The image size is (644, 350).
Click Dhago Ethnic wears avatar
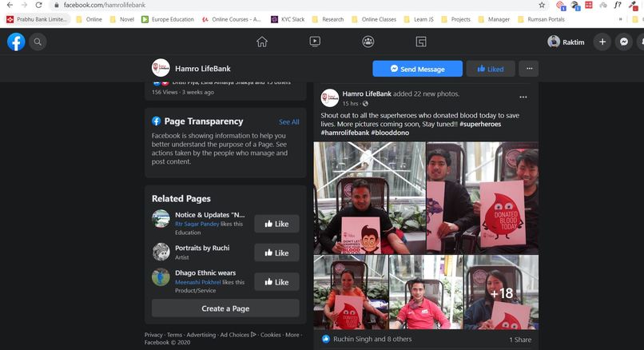coord(161,277)
